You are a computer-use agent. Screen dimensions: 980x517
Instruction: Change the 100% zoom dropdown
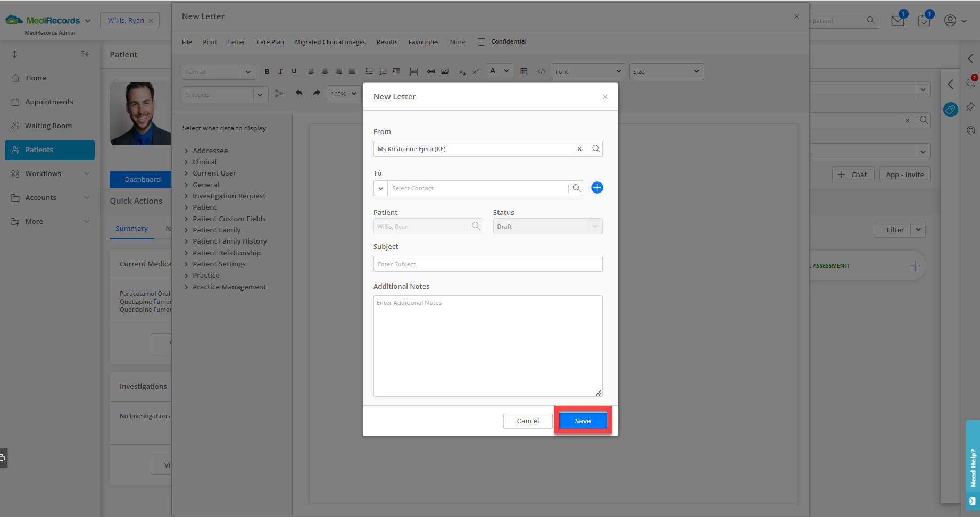pyautogui.click(x=344, y=94)
